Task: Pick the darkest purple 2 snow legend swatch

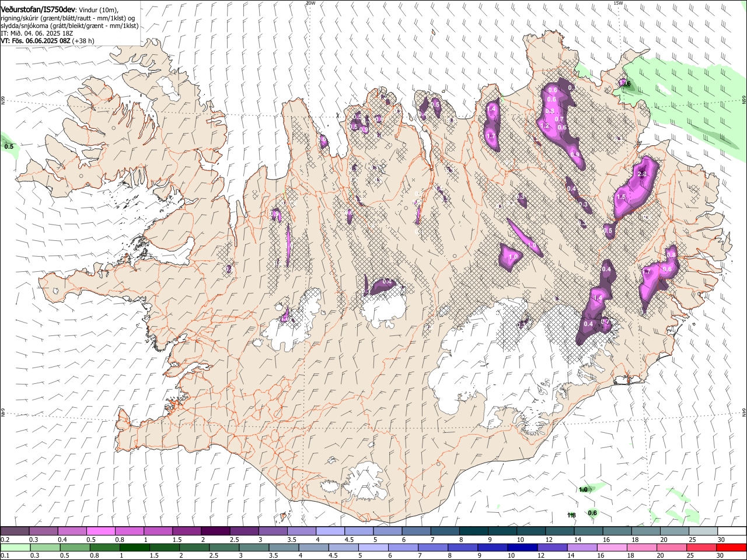Action: (215, 531)
